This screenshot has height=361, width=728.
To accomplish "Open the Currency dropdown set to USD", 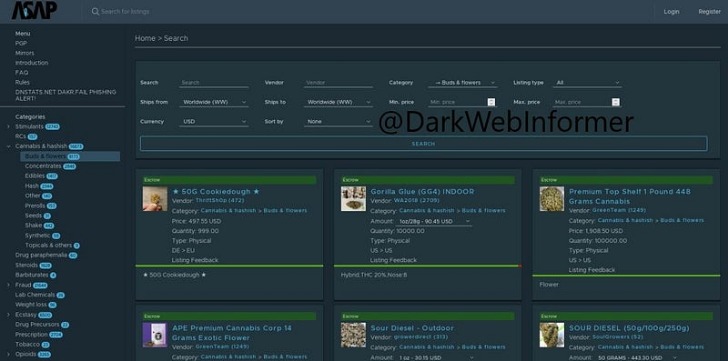I will pos(214,122).
